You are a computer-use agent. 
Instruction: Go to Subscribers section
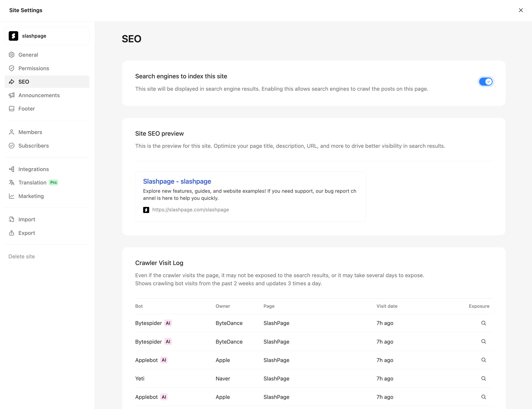pos(34,146)
